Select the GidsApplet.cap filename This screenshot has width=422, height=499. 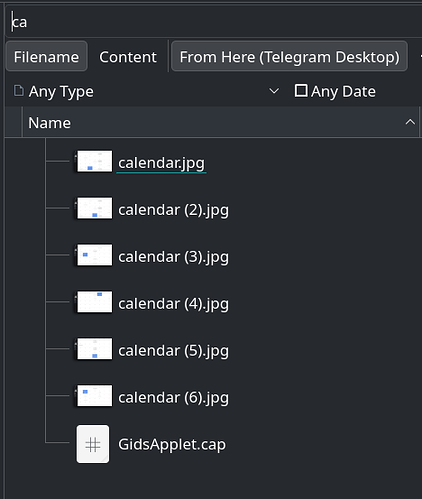point(172,444)
